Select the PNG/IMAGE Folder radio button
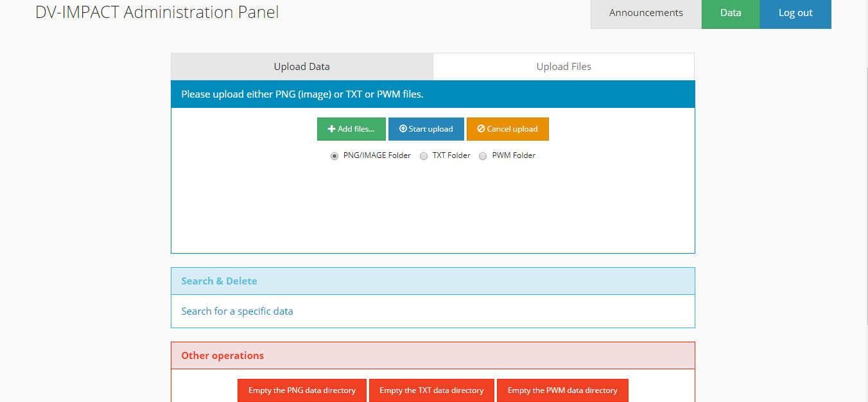 tap(334, 156)
